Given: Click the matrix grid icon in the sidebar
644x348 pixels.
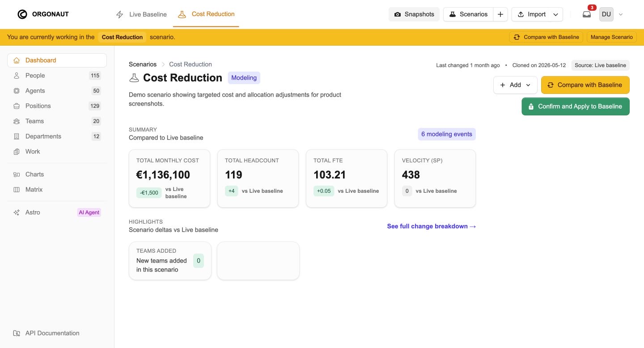Looking at the screenshot, I should 17,190.
